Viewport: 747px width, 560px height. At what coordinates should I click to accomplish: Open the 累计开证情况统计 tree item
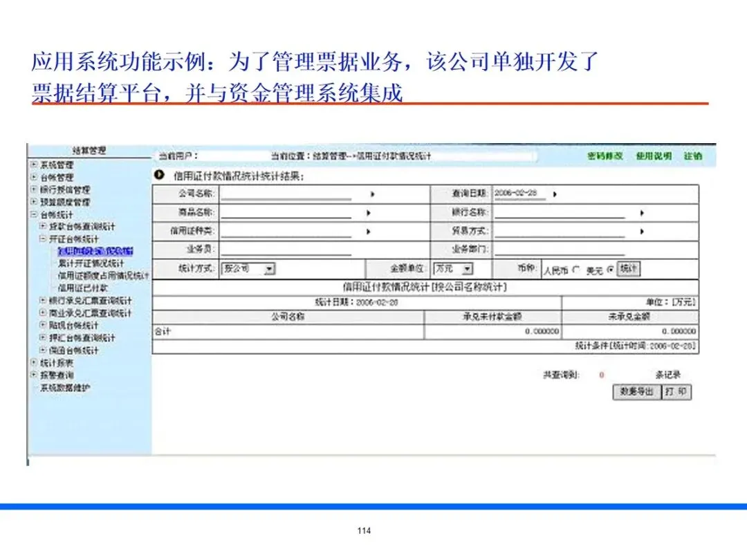coord(91,263)
